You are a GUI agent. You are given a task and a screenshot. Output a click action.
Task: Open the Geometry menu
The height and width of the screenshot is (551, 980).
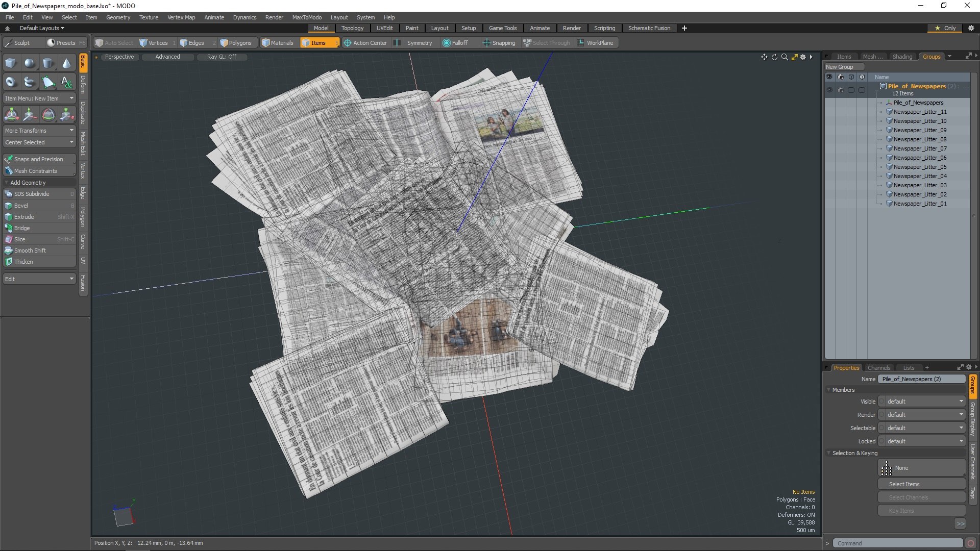pyautogui.click(x=118, y=17)
